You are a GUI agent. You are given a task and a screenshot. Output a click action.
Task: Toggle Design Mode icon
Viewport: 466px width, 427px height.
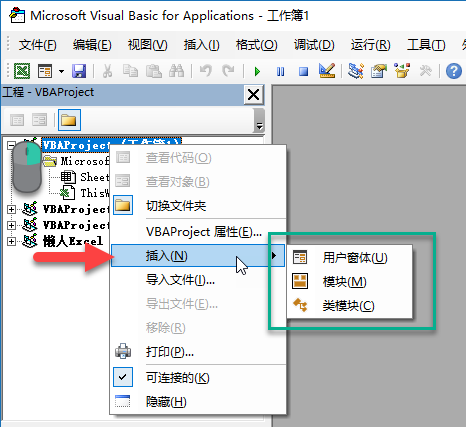pos(327,71)
